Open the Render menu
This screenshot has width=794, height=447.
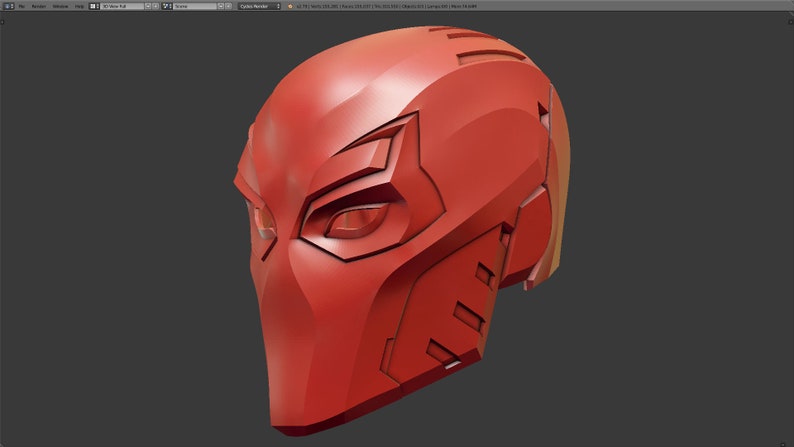click(38, 6)
